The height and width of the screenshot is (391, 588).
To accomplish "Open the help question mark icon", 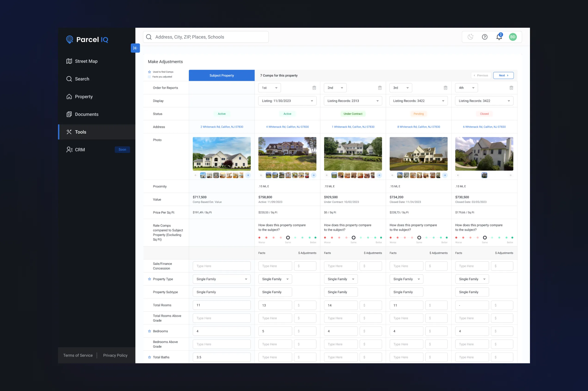I will (484, 37).
